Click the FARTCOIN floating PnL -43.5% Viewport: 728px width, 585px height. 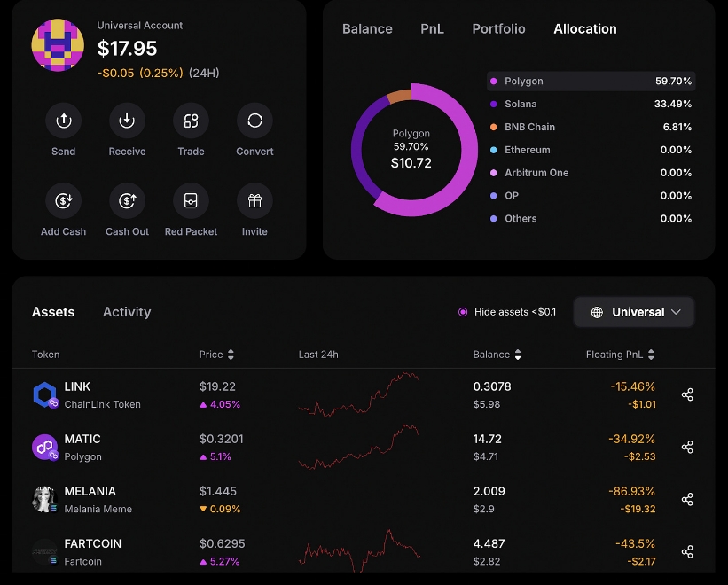pyautogui.click(x=635, y=543)
